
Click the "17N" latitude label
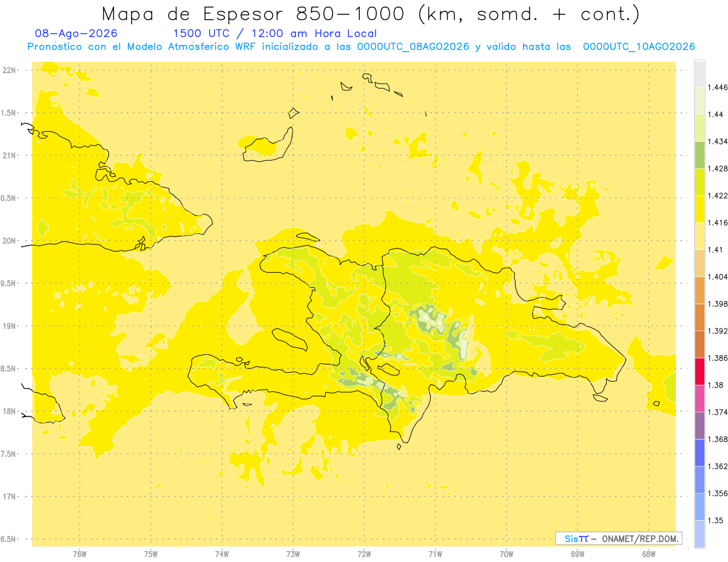[10, 497]
